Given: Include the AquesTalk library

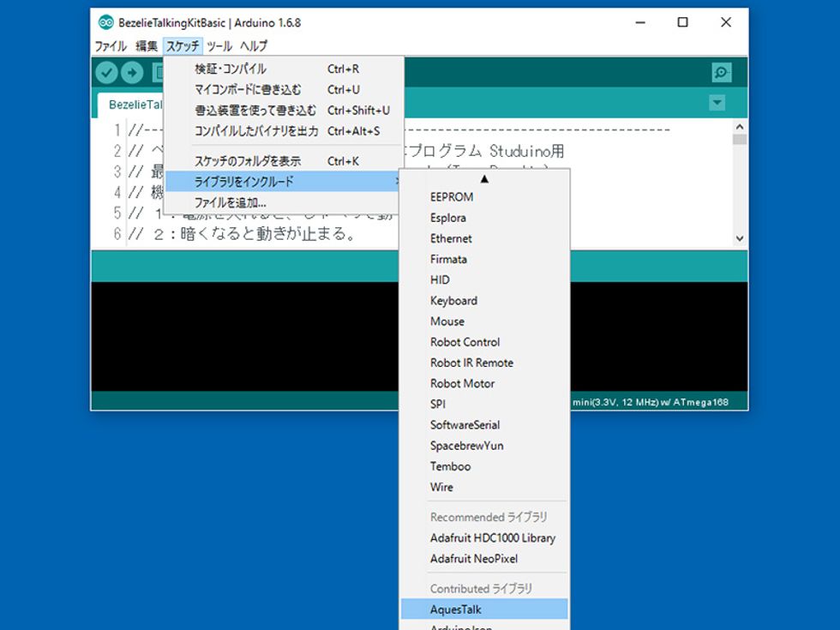Looking at the screenshot, I should [455, 609].
